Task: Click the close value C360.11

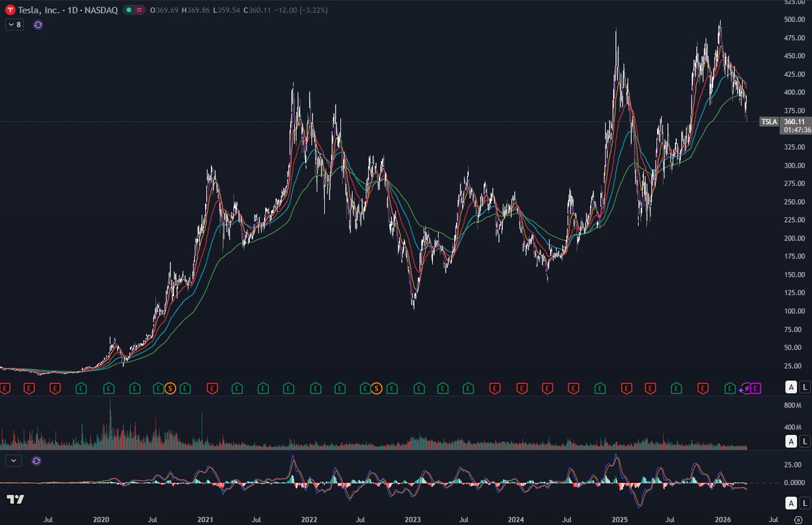Action: click(258, 10)
